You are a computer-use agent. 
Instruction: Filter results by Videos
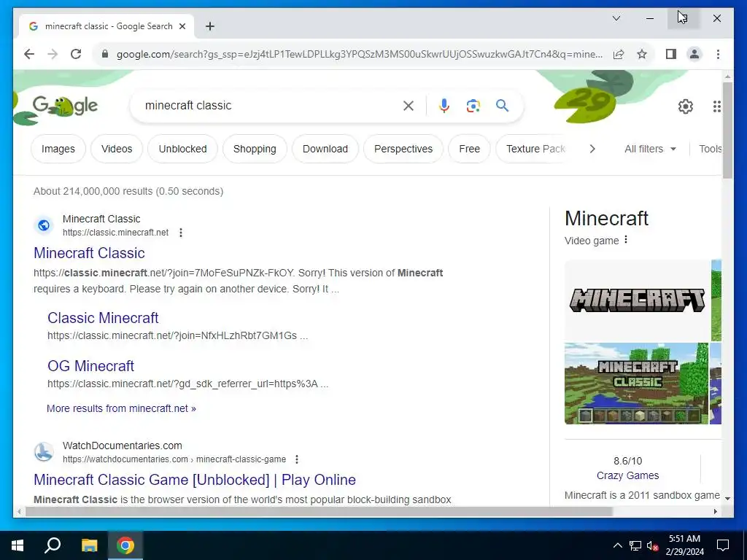coord(117,149)
